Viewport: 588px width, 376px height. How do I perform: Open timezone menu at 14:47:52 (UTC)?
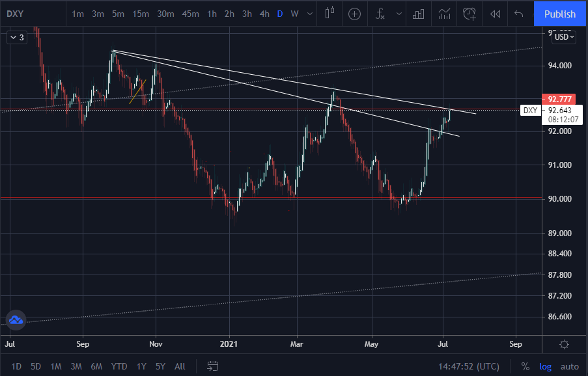point(469,366)
